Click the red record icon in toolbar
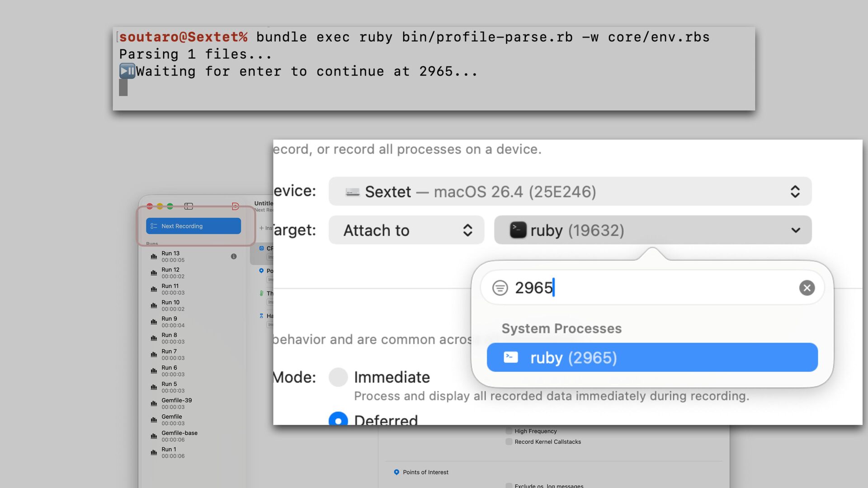This screenshot has width=868, height=488. 235,206
